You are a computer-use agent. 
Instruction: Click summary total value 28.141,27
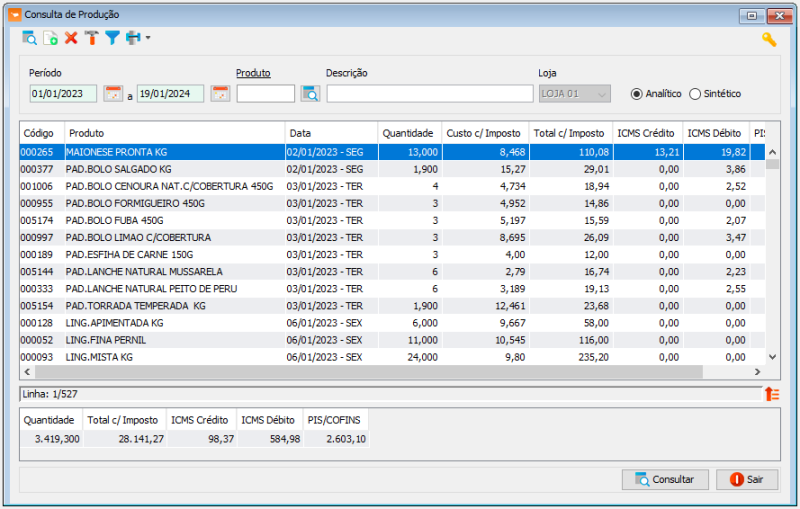pyautogui.click(x=141, y=439)
